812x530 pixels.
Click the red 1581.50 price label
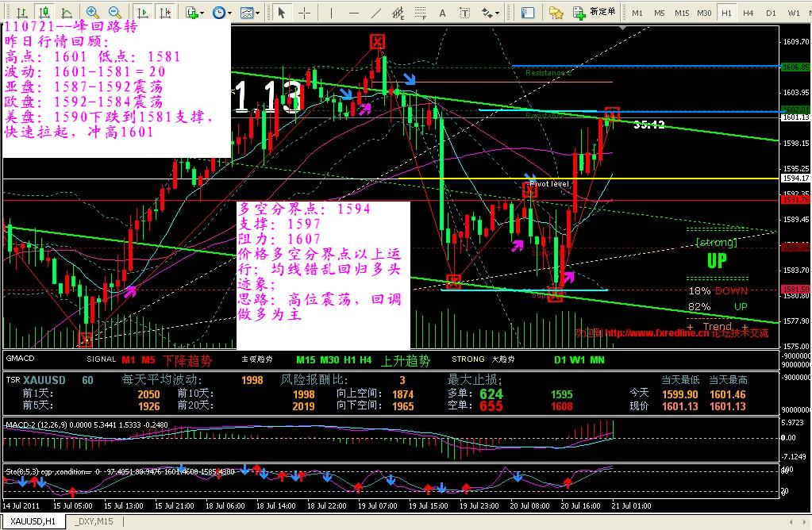(795, 290)
